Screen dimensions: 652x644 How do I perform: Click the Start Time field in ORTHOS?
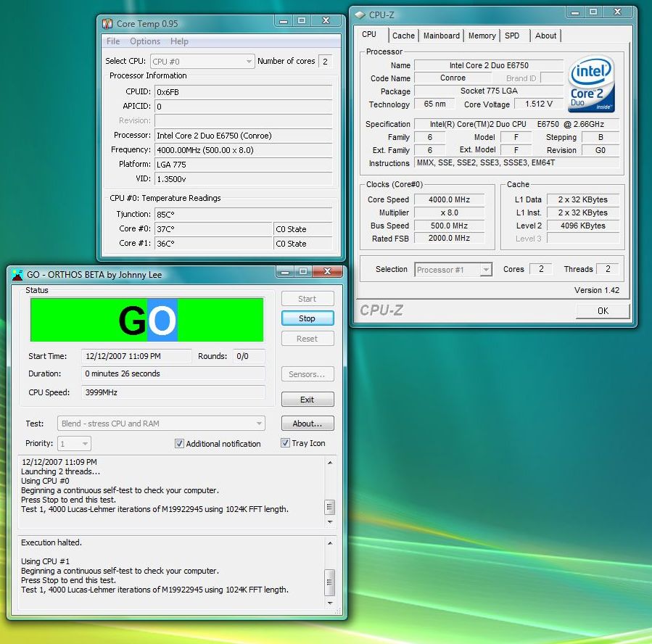[136, 356]
